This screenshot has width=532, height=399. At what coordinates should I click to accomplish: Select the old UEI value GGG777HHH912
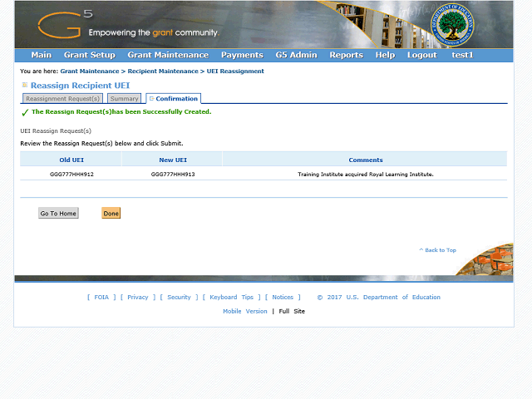point(71,174)
